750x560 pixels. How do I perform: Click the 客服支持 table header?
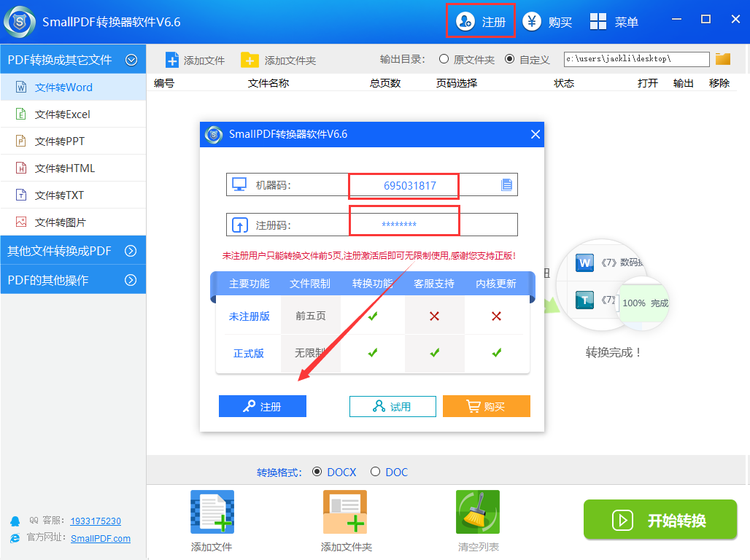click(434, 284)
